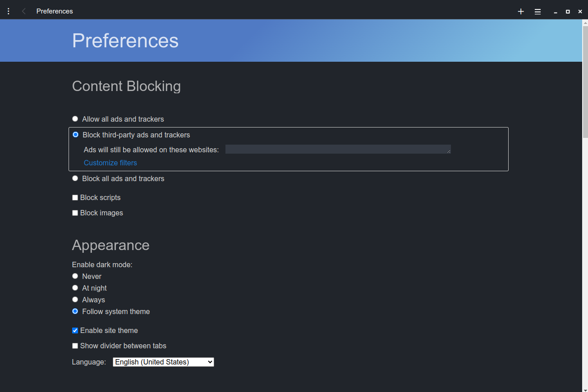This screenshot has width=588, height=392.
Task: Select "Block all ads and trackers"
Action: coord(75,178)
